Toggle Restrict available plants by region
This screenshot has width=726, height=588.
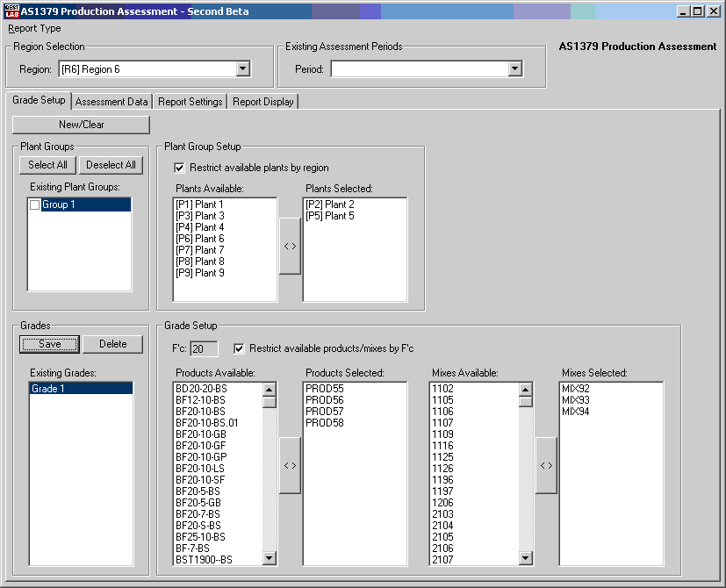pos(181,168)
